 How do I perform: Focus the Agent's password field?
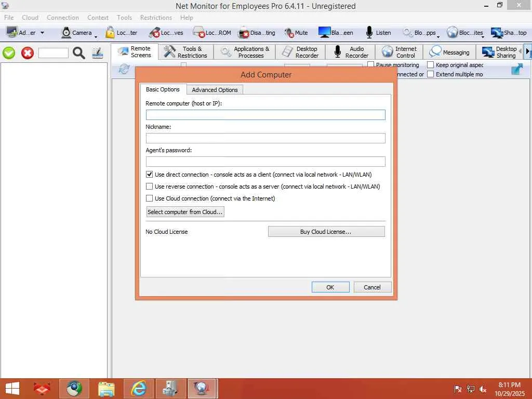pos(265,162)
